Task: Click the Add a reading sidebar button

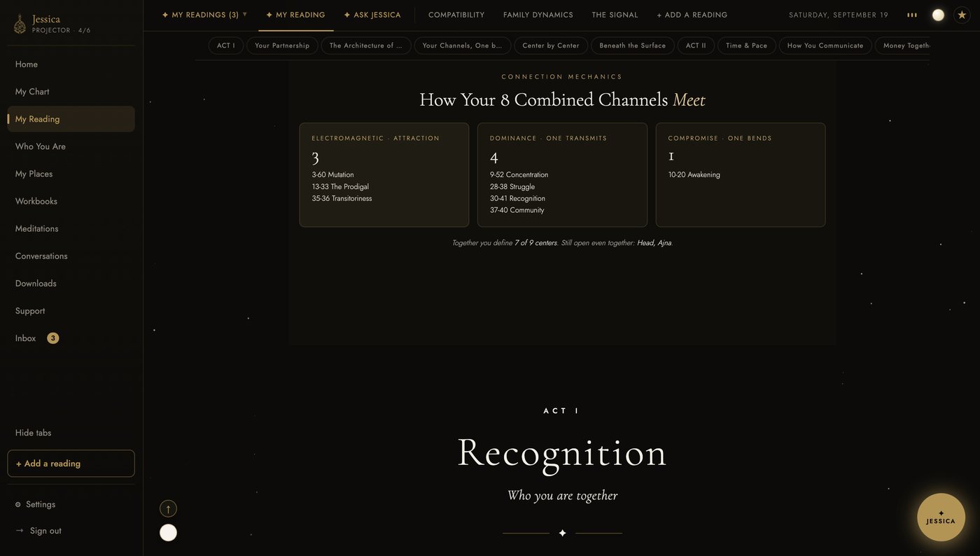Action: coord(71,464)
